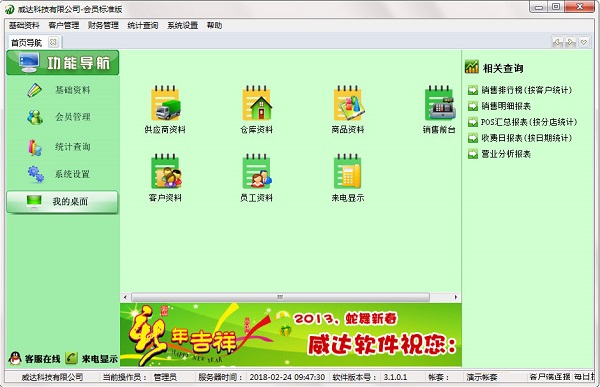Click the 新年吉祥 banner image

point(291,335)
